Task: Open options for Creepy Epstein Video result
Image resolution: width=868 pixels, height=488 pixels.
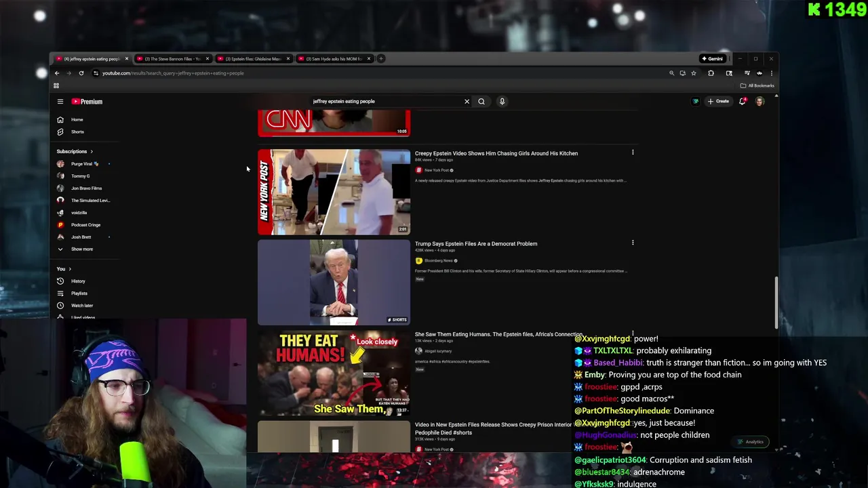Action: (x=633, y=152)
